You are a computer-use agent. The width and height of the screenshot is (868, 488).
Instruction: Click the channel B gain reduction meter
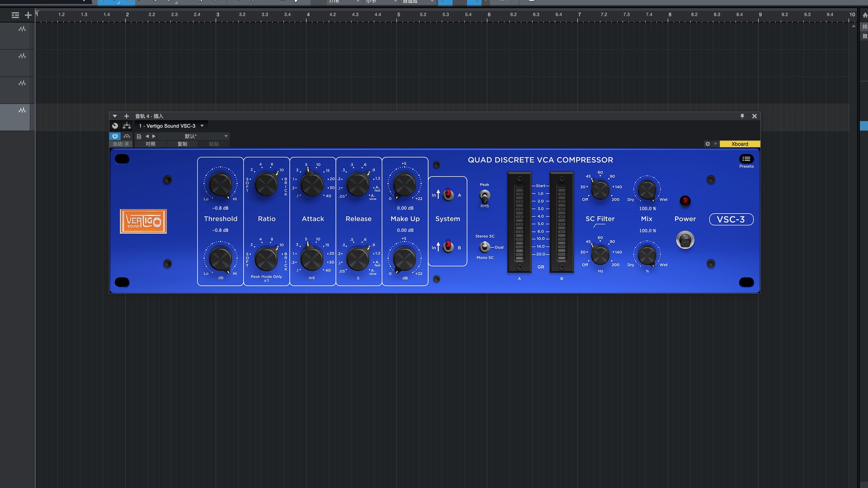[x=561, y=222]
